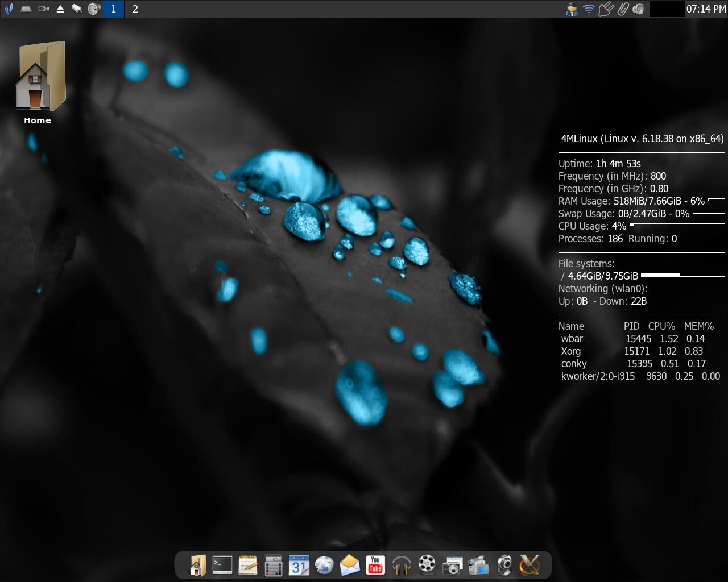The width and height of the screenshot is (728, 582).
Task: Open the webcam icon in dock
Action: 504,566
